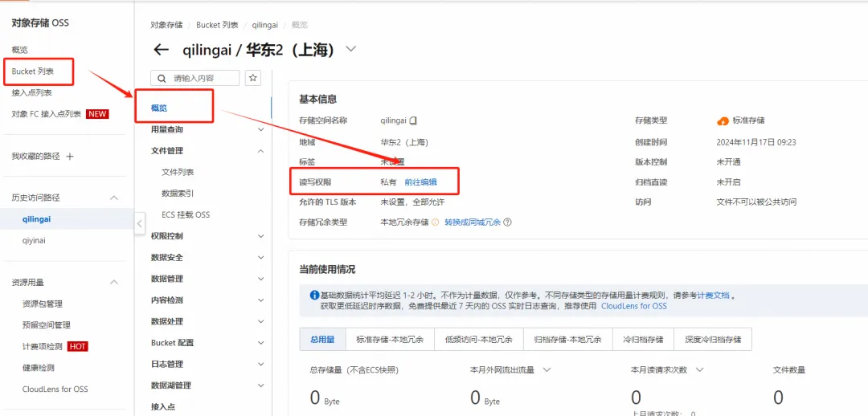This screenshot has height=416, width=868.
Task: Open 预留空间管理 under 资源用量
Action: pos(46,324)
